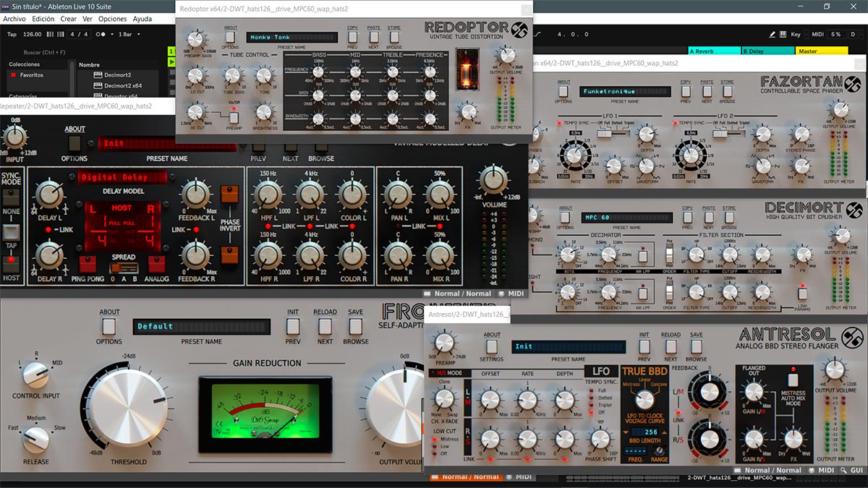Open the Crear menu
The image size is (868, 488).
click(x=68, y=19)
